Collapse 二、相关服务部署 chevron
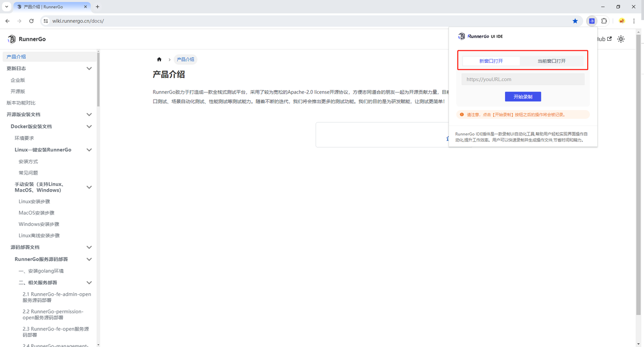The width and height of the screenshot is (644, 347). (x=89, y=283)
